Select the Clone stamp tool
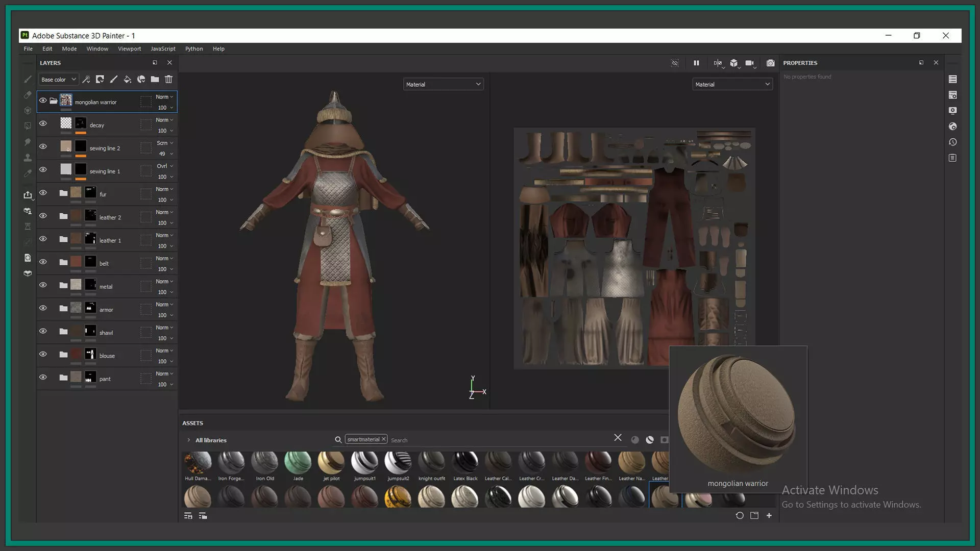The image size is (980, 551). pyautogui.click(x=28, y=158)
